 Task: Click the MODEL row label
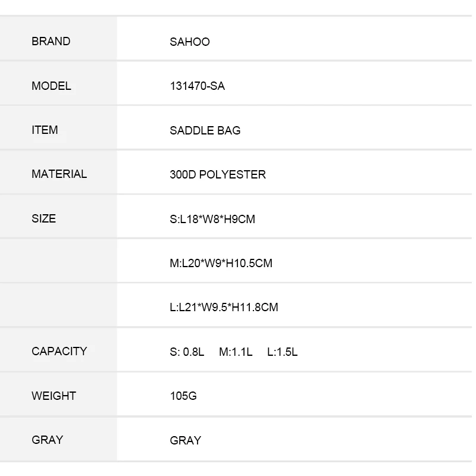(51, 86)
